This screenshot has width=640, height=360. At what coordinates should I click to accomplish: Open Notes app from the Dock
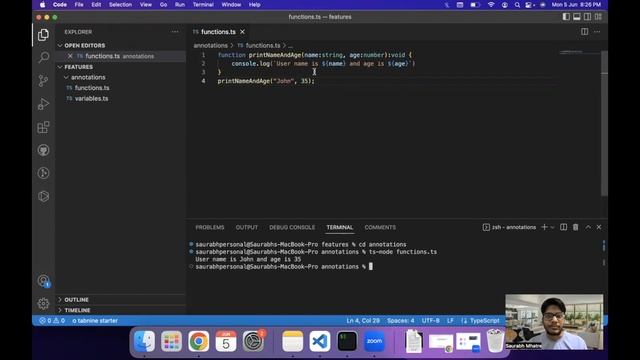292,341
